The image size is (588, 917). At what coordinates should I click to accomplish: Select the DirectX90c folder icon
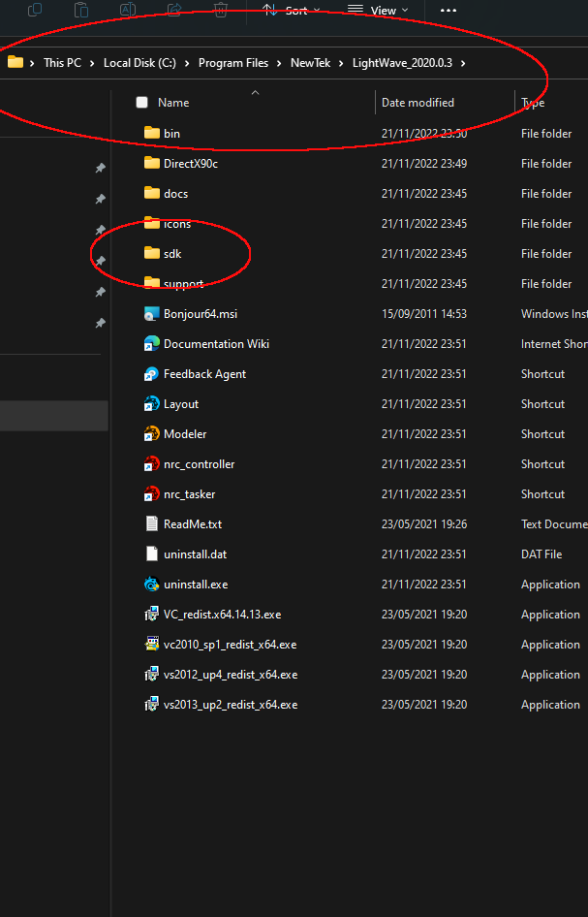click(x=152, y=163)
